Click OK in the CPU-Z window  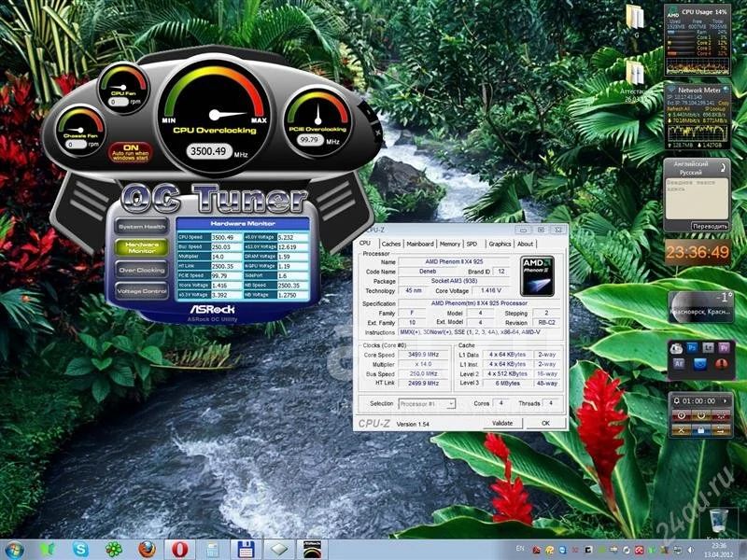(x=545, y=424)
